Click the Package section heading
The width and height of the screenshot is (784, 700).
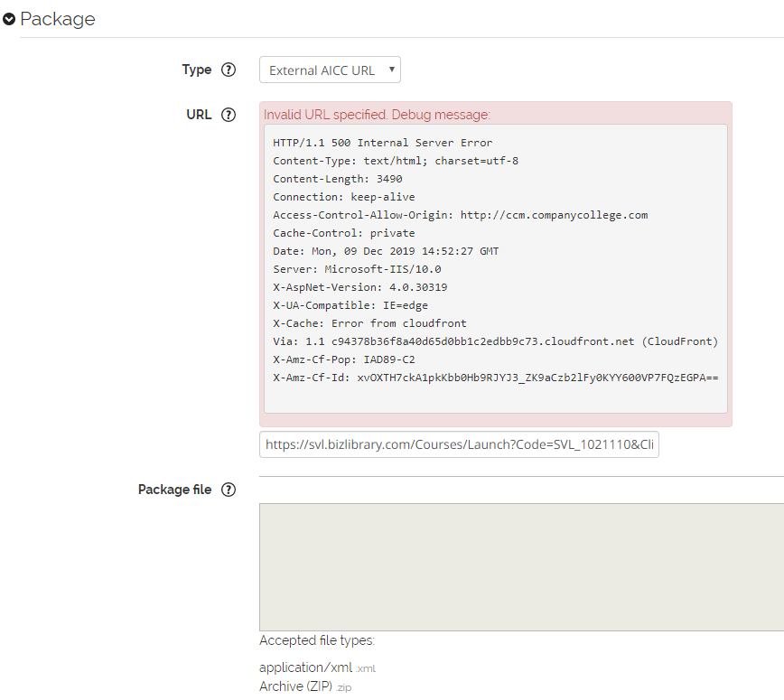(x=58, y=19)
